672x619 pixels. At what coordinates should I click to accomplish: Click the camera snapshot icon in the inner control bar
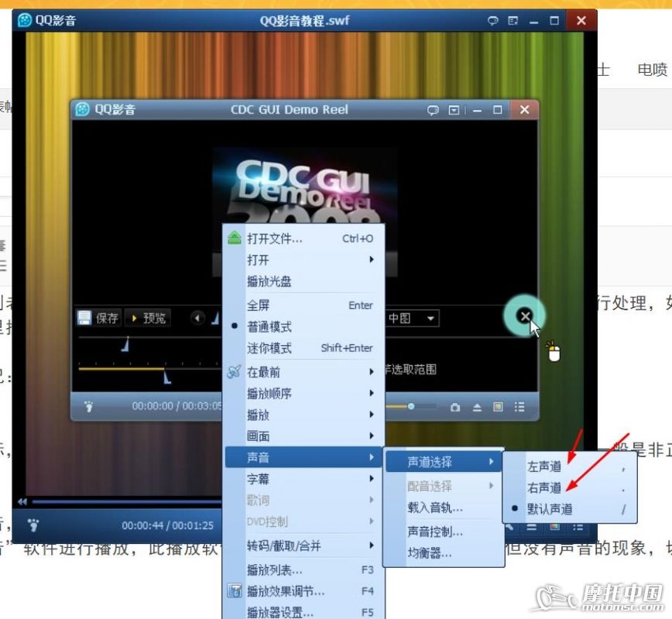(x=455, y=408)
